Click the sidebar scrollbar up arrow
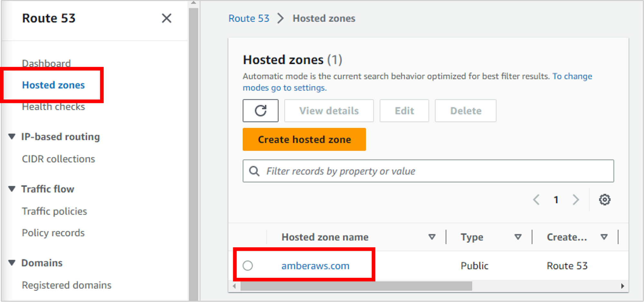Viewport: 644px width, 302px height. 194,3
